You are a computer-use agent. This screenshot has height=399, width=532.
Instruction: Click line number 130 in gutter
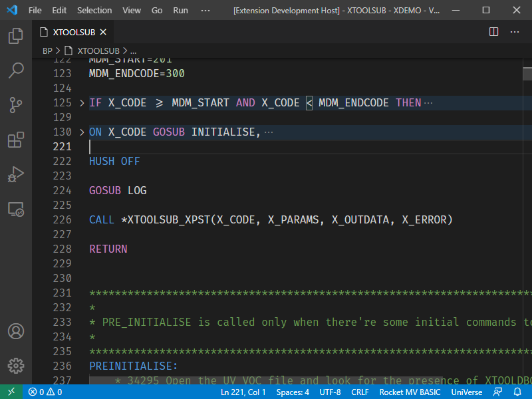(x=62, y=132)
